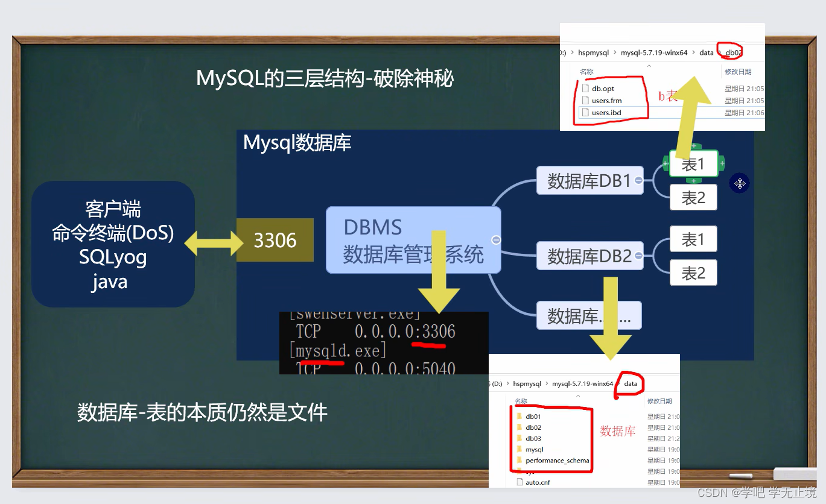Click hspmysql in data window breadcrumb

coord(527,383)
